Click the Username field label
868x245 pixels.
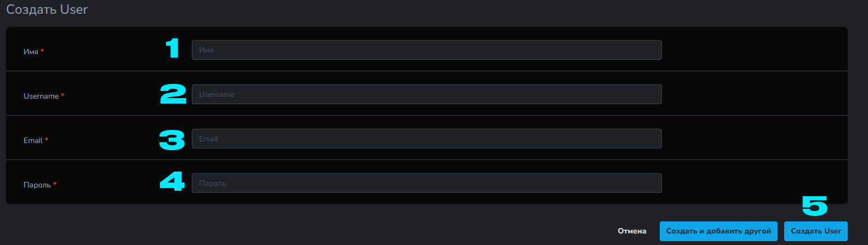pos(41,96)
